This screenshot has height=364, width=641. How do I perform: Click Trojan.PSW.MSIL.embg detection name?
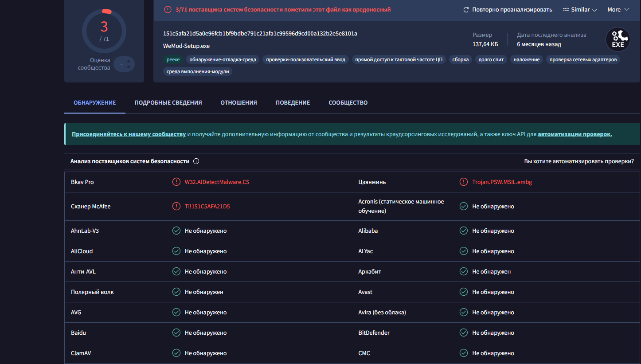[502, 182]
